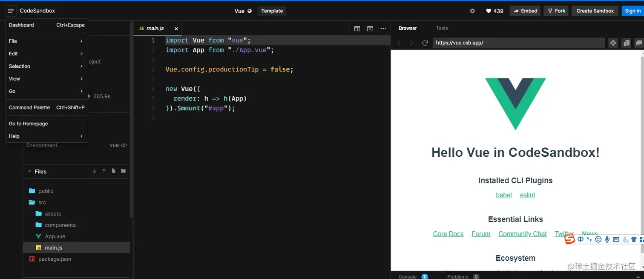The height and width of the screenshot is (279, 644).
Task: Expand the View submenu
Action: [x=46, y=79]
